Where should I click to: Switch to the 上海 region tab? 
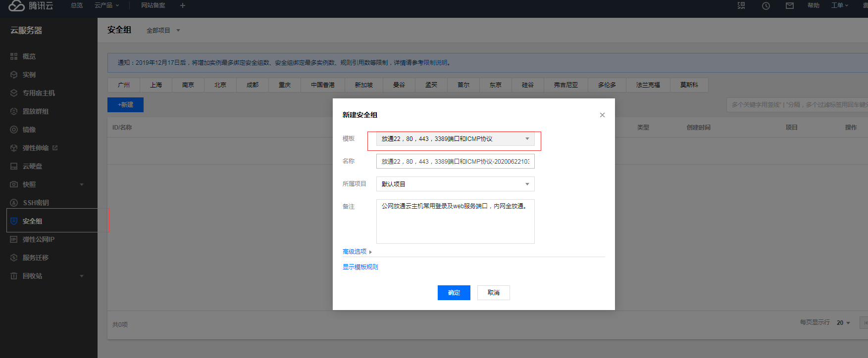tap(156, 85)
